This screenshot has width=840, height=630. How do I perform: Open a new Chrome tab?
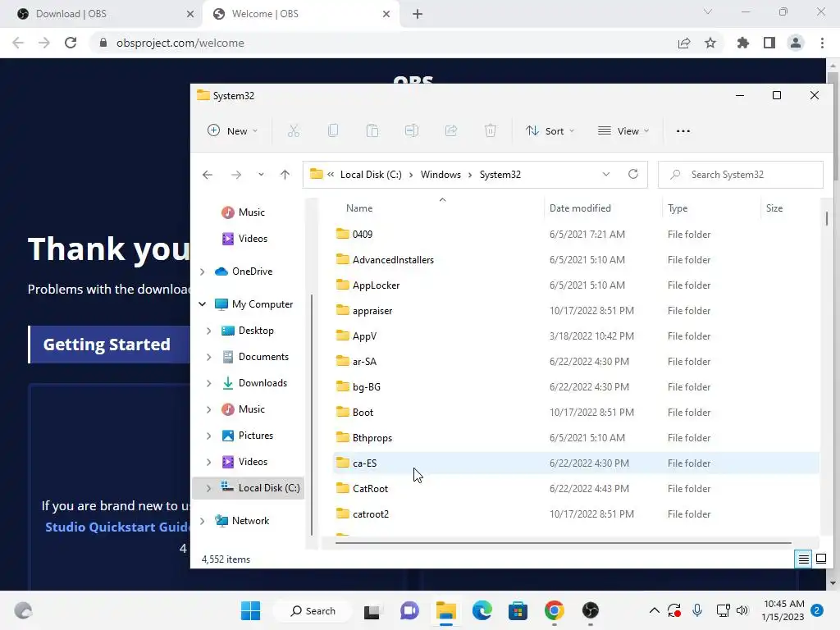click(418, 14)
